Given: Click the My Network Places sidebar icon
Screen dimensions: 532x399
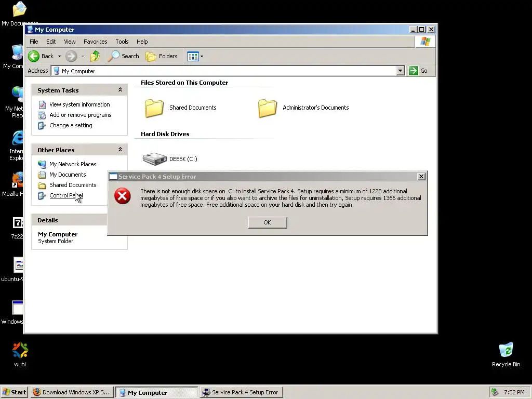Looking at the screenshot, I should [x=42, y=164].
